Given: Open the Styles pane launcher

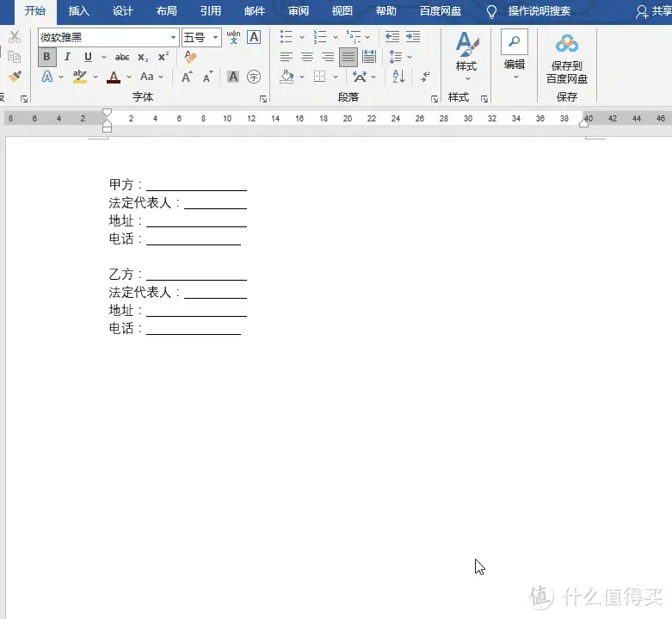Looking at the screenshot, I should click(484, 99).
